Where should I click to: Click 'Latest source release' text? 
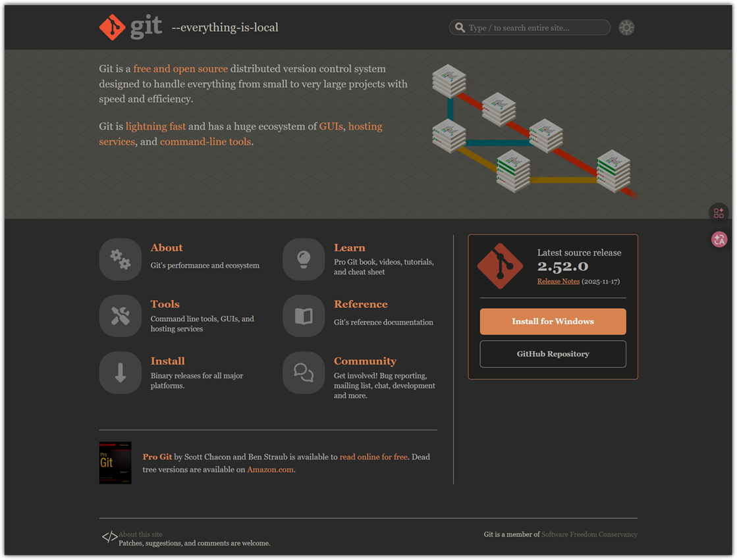click(x=579, y=253)
